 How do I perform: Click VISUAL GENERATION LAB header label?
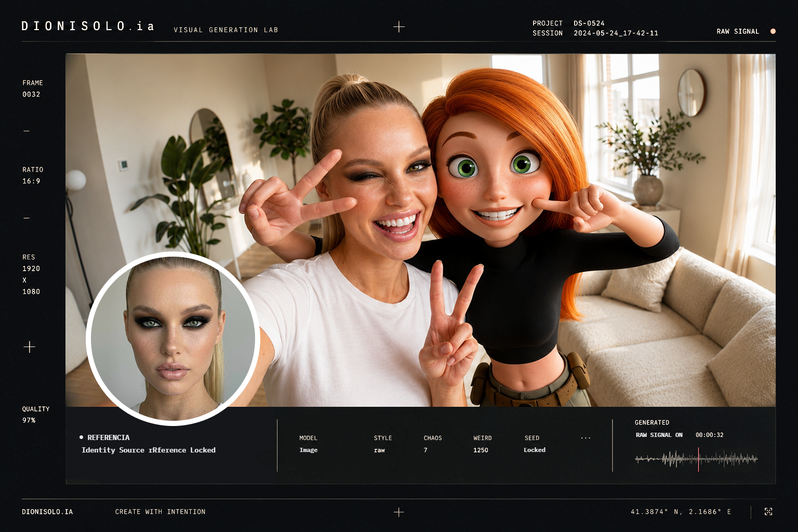pyautogui.click(x=226, y=30)
